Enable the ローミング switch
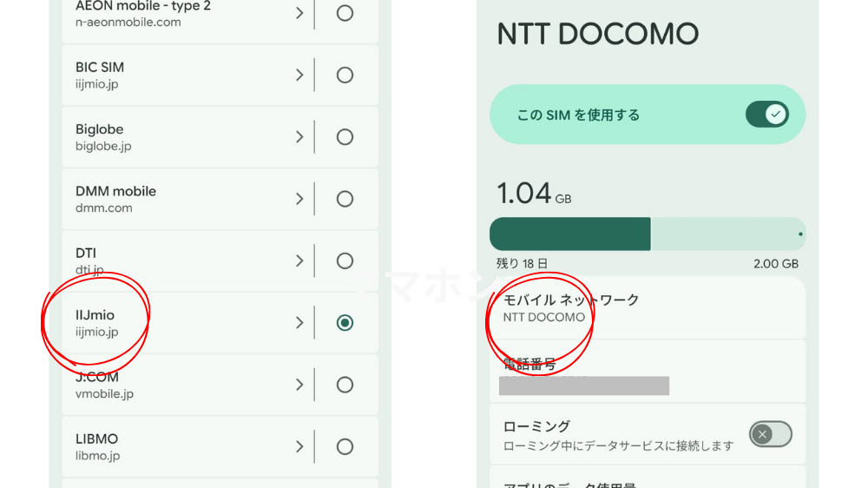Viewport: 868px width, 488px height. pos(770,434)
